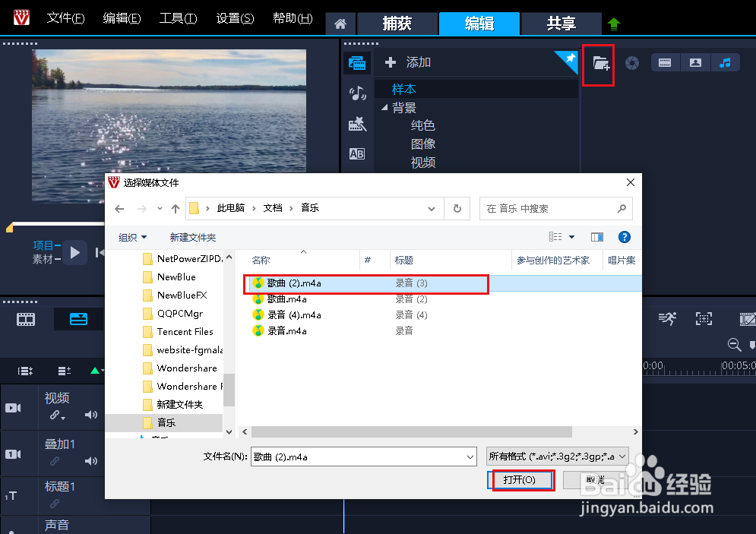Collapse the 背景 tree node
Viewport: 756px width, 534px height.
pos(384,107)
